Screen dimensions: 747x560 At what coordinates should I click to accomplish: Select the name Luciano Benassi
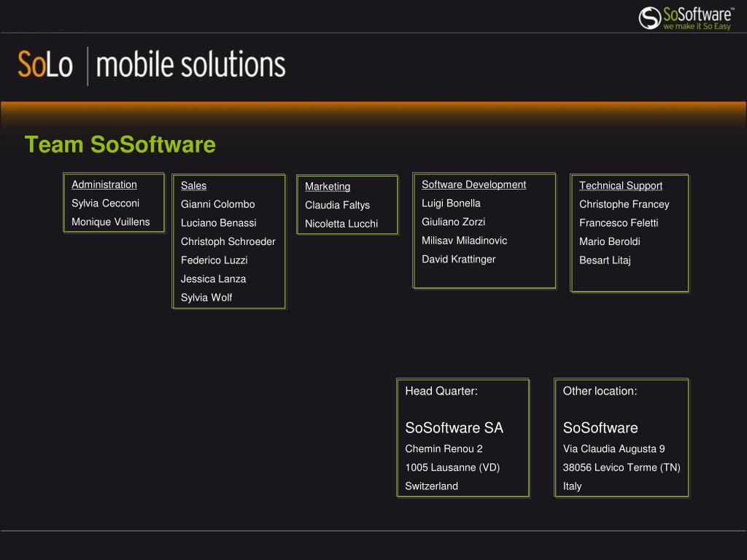[219, 223]
